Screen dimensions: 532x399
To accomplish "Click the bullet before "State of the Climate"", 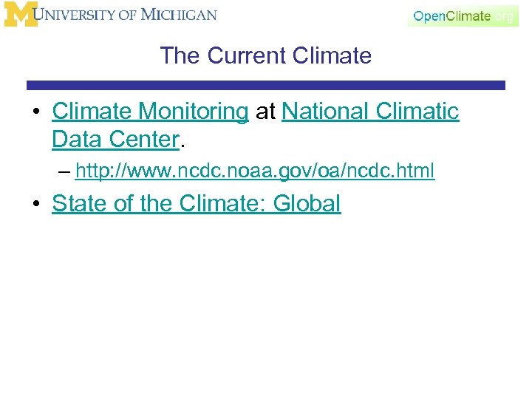I will coord(35,204).
